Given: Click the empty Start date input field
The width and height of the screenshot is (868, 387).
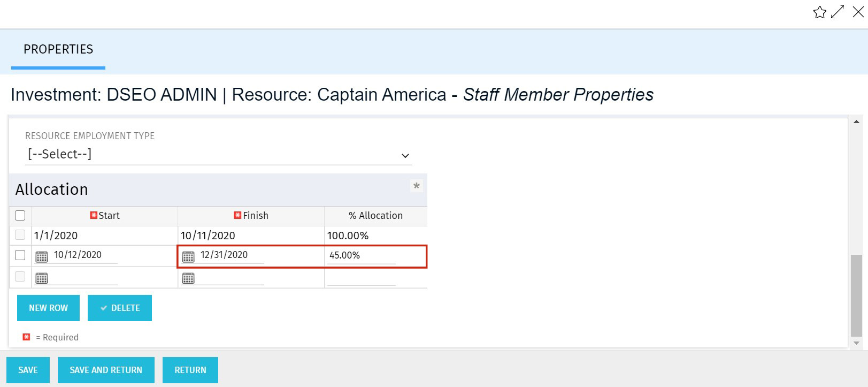Looking at the screenshot, I should point(85,277).
